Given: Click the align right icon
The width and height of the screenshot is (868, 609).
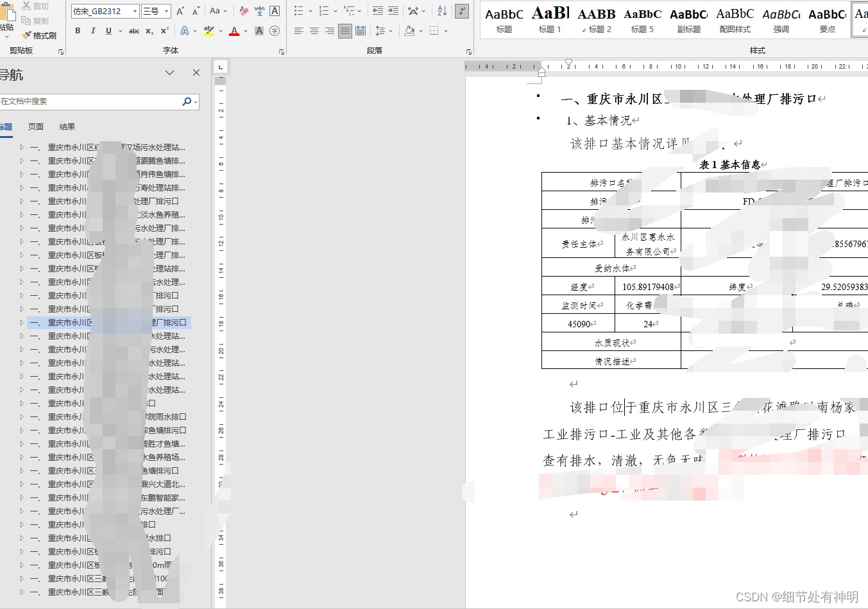Looking at the screenshot, I should (330, 30).
